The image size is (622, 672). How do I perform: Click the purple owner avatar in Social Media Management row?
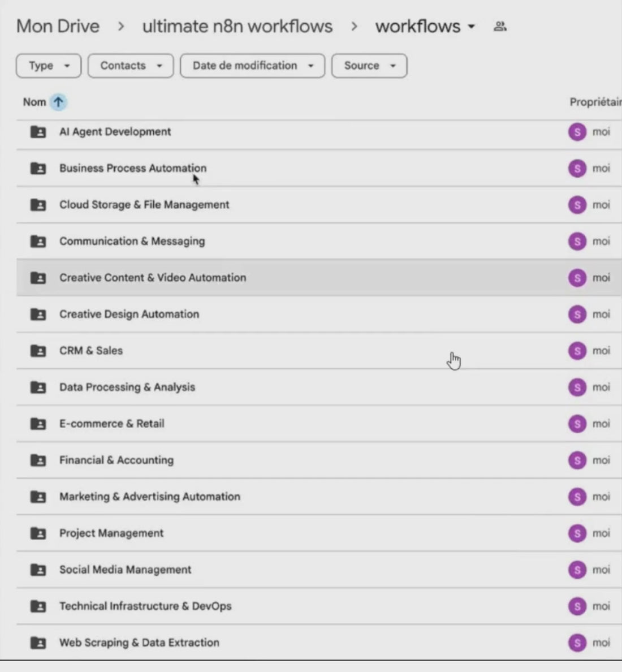click(577, 570)
